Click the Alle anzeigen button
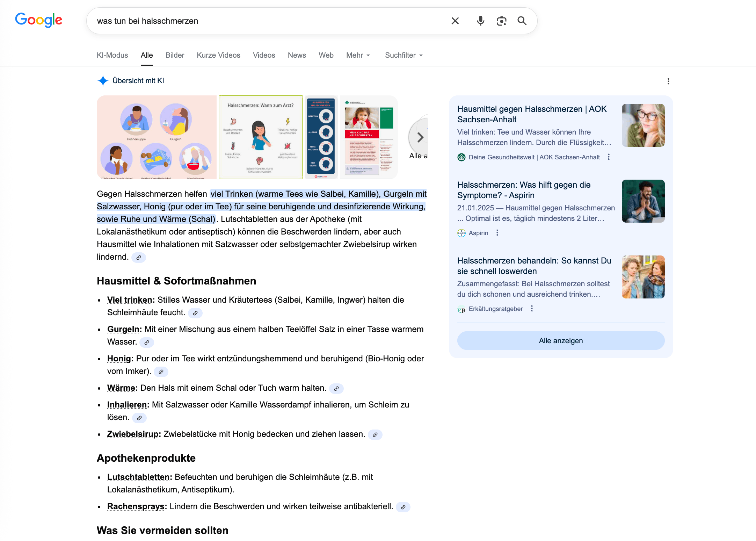This screenshot has height=541, width=756. [x=561, y=340]
